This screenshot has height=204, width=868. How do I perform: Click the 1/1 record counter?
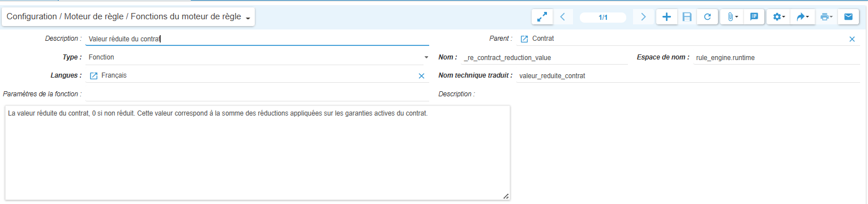click(603, 18)
